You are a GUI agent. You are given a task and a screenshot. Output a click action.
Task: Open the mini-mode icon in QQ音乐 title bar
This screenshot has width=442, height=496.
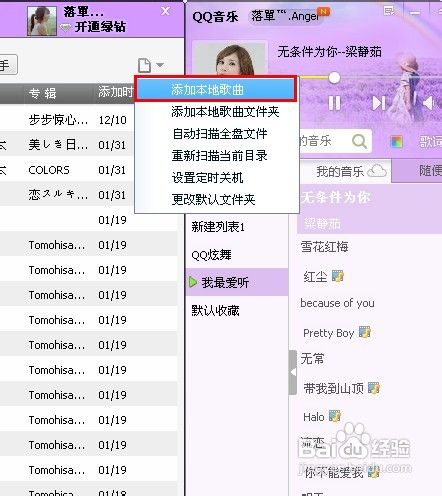tap(389, 11)
